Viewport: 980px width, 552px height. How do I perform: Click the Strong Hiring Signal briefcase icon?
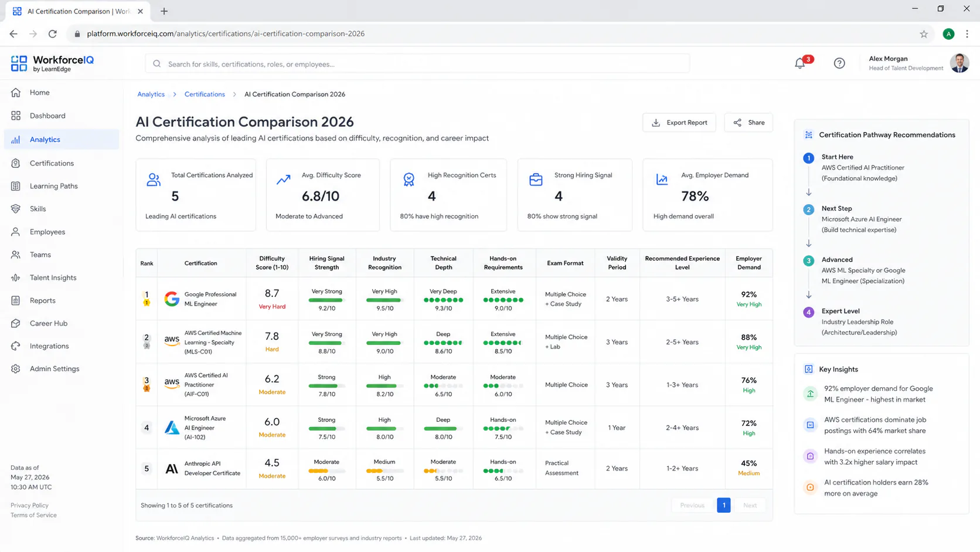click(536, 180)
